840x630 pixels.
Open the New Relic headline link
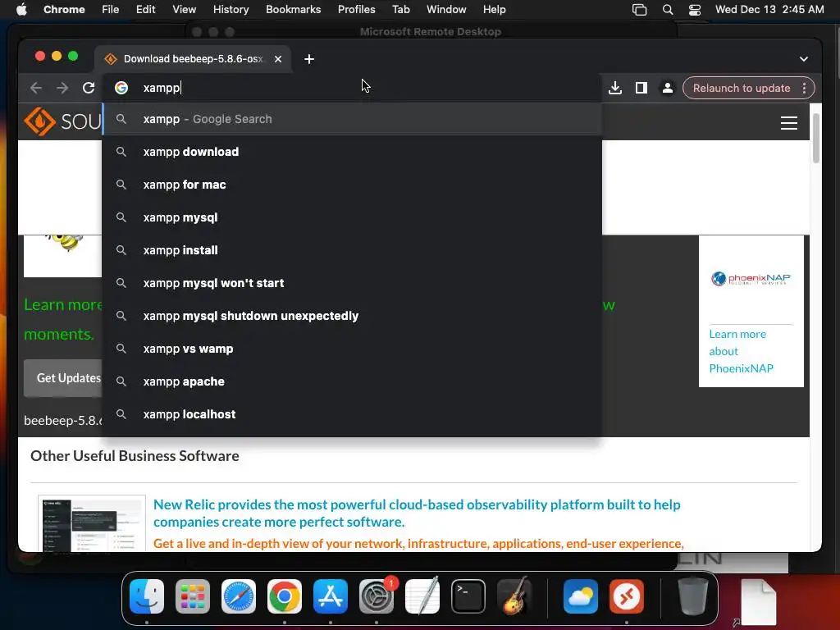click(x=417, y=514)
